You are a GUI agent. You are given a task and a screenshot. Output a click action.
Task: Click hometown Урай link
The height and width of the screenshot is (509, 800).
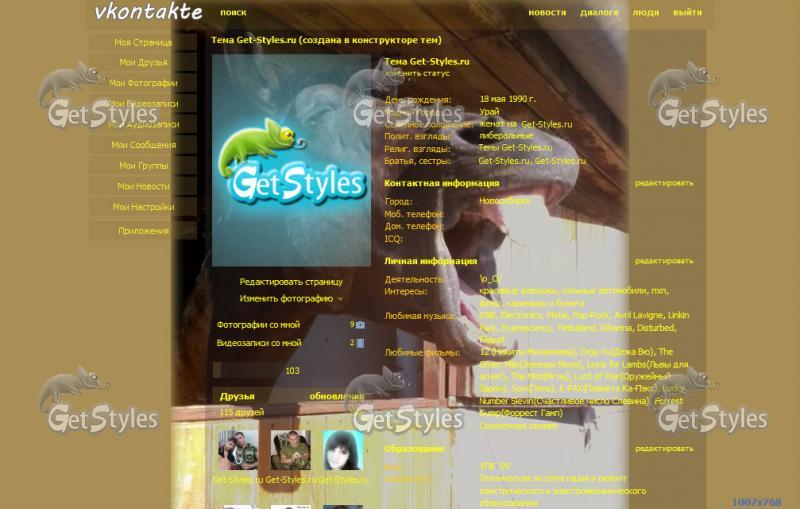489,111
